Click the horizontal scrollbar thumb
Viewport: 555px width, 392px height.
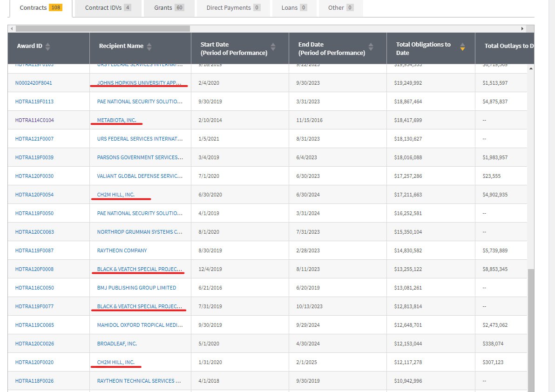click(x=102, y=29)
